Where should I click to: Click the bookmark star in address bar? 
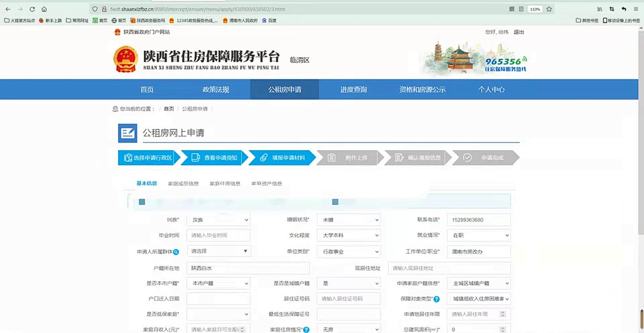[549, 9]
